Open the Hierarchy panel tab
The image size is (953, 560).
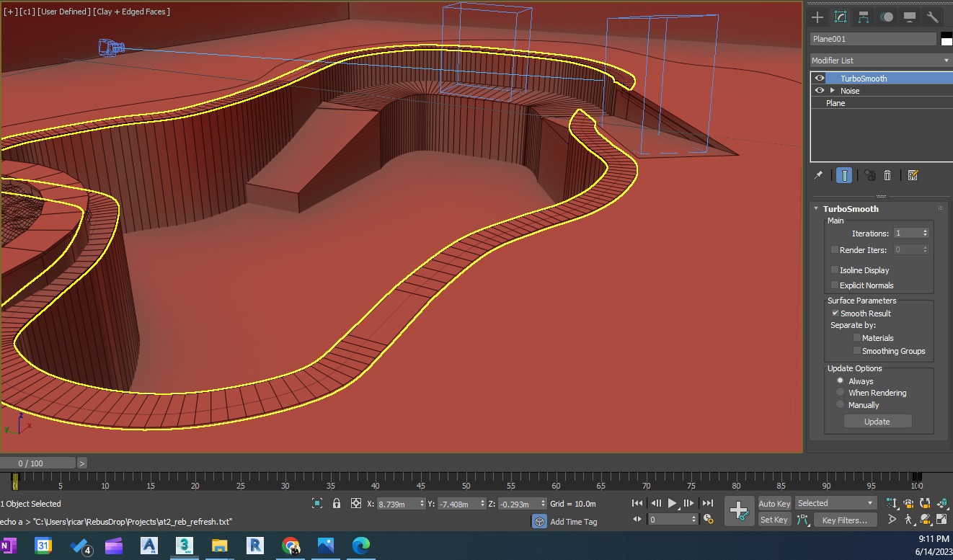(x=863, y=17)
